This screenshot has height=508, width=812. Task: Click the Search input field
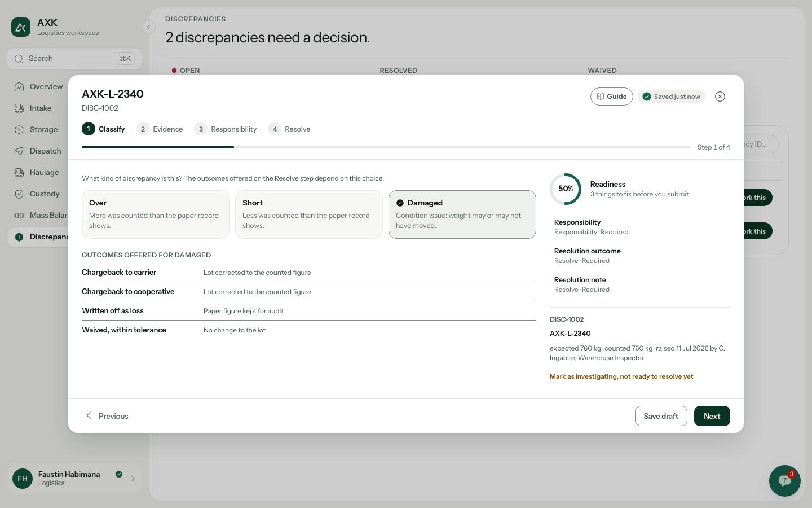coord(74,59)
